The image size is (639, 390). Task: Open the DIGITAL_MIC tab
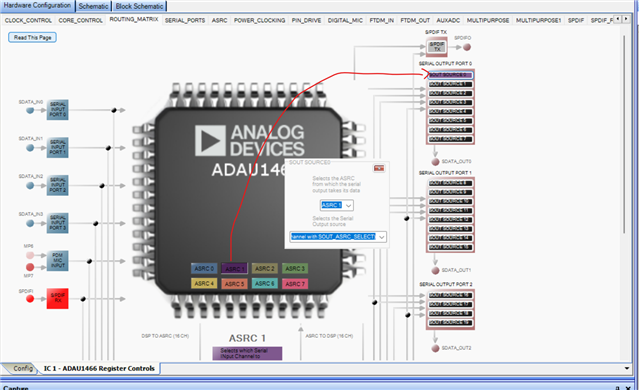coord(345,20)
